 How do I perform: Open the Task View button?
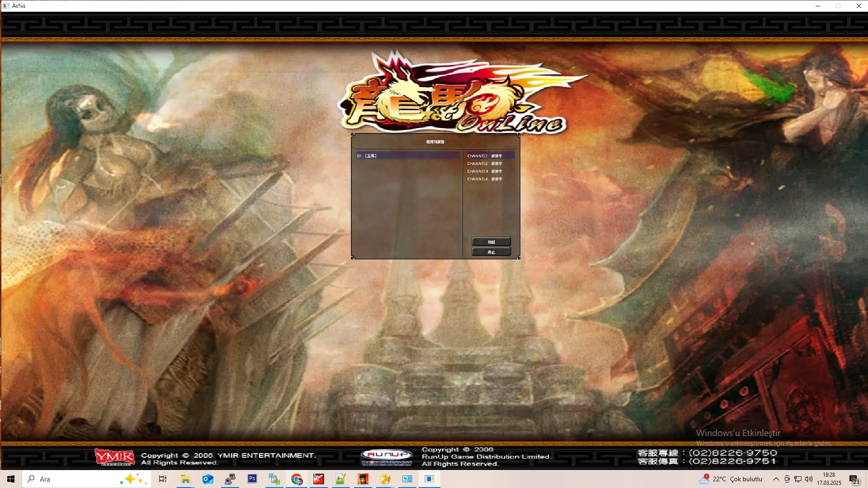(x=163, y=479)
